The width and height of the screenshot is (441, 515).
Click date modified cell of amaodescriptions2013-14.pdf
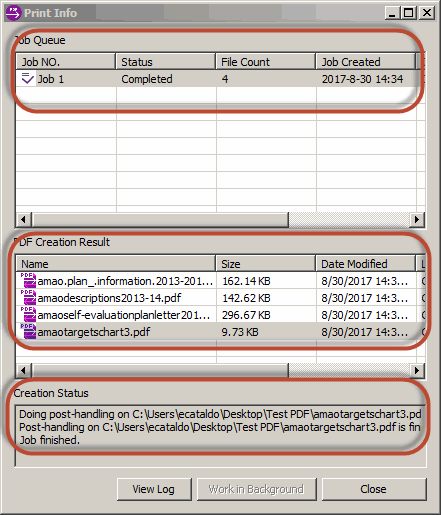[x=364, y=298]
